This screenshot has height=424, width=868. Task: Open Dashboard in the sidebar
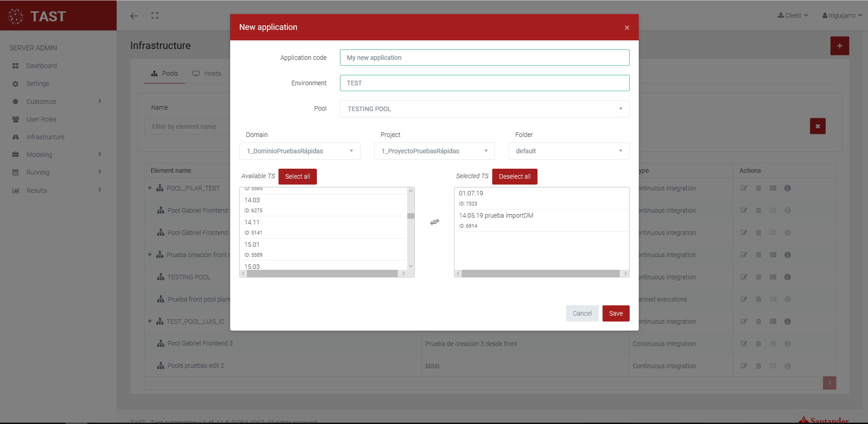click(x=41, y=66)
